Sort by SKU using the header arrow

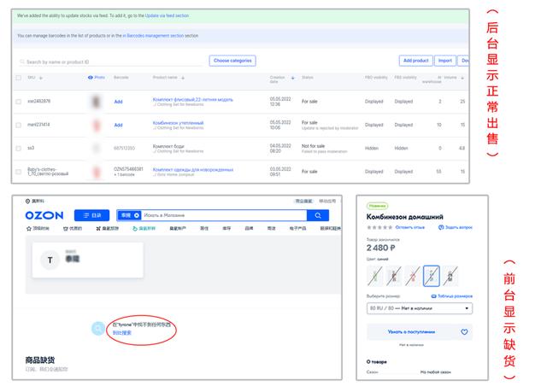[41, 78]
